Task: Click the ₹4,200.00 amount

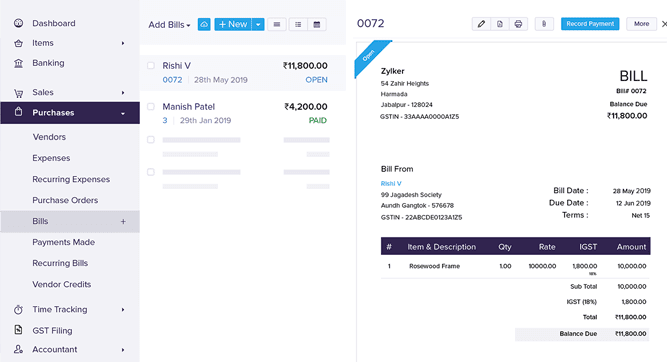Action: click(x=306, y=106)
